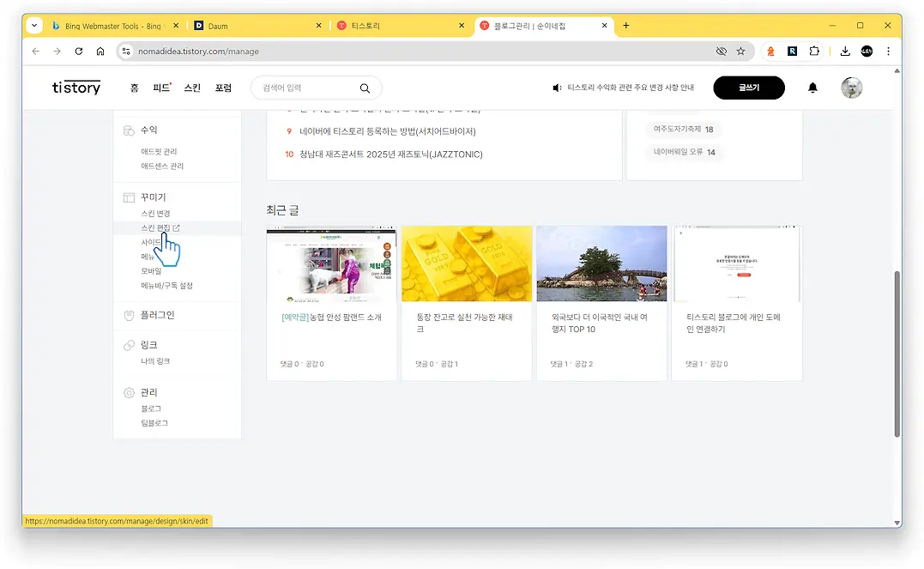Click the 글쓰기 (Write) button
This screenshot has height=569, width=924.
click(x=748, y=88)
